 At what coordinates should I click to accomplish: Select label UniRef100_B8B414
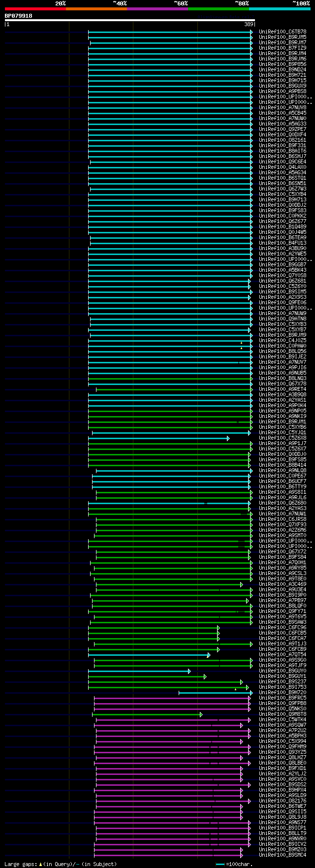(x=283, y=465)
